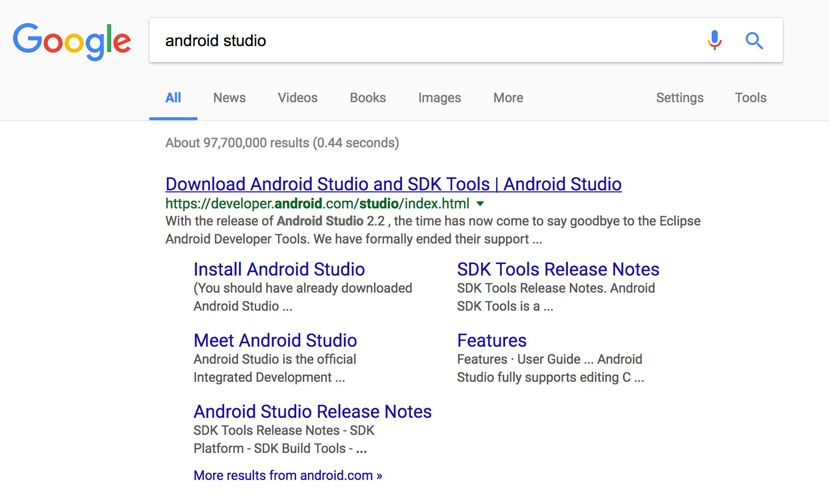The image size is (829, 504).
Task: Click text 'Features · User Guide ... Android'
Action: [x=549, y=359]
